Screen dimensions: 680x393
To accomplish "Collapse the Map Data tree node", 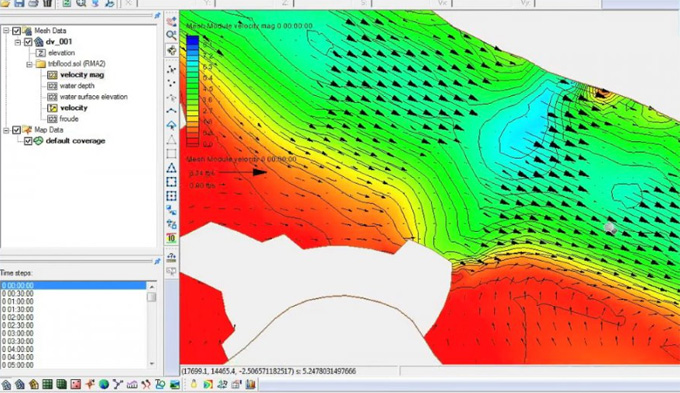I will pyautogui.click(x=6, y=130).
